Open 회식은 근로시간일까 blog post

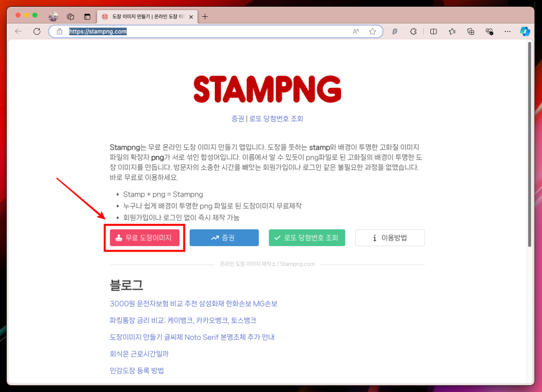pyautogui.click(x=139, y=354)
